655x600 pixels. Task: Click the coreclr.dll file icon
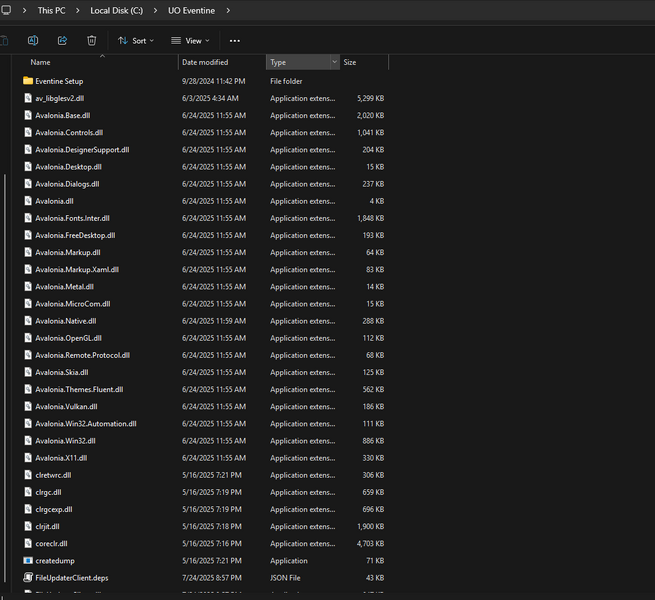(x=28, y=544)
